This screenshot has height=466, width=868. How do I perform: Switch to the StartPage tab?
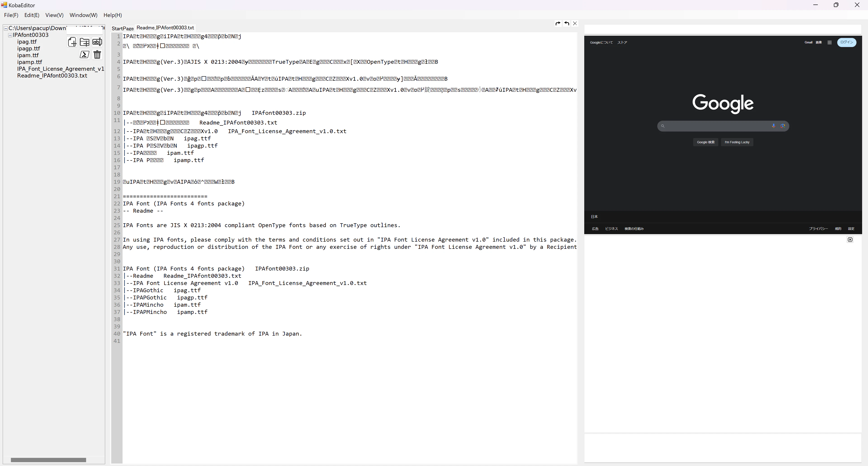coord(123,29)
